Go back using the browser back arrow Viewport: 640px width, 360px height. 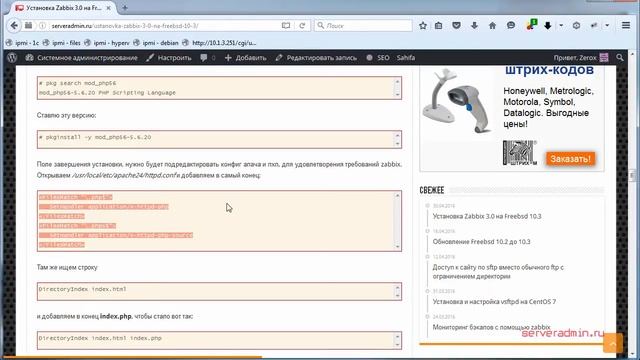coord(14,25)
